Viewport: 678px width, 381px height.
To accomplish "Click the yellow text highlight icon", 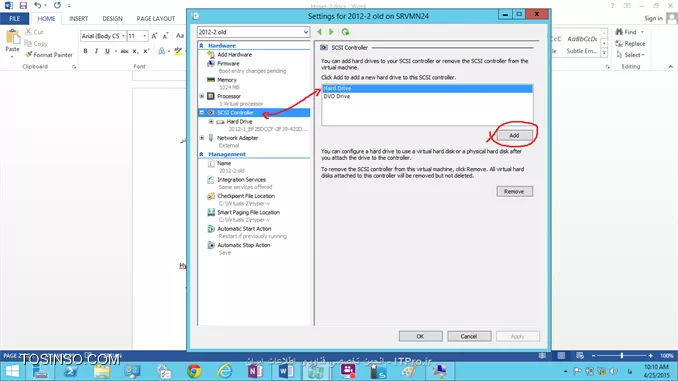I will coord(178,51).
